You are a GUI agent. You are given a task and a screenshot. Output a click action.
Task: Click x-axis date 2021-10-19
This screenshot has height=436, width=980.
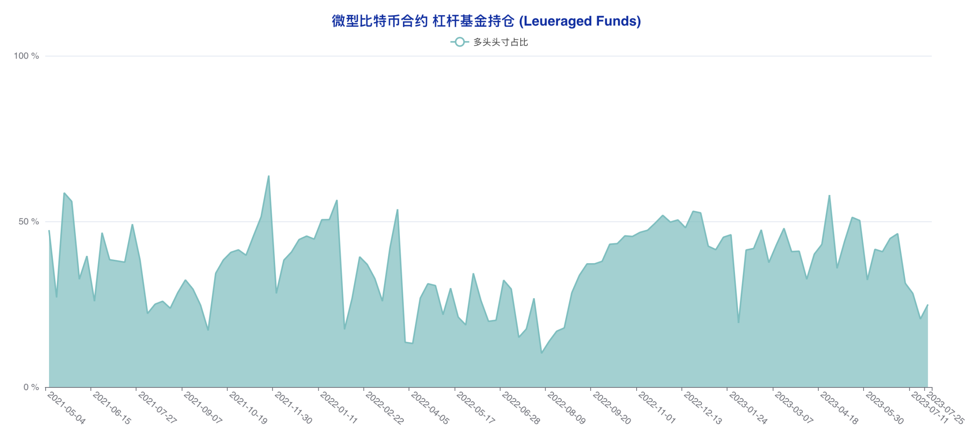[x=248, y=408]
